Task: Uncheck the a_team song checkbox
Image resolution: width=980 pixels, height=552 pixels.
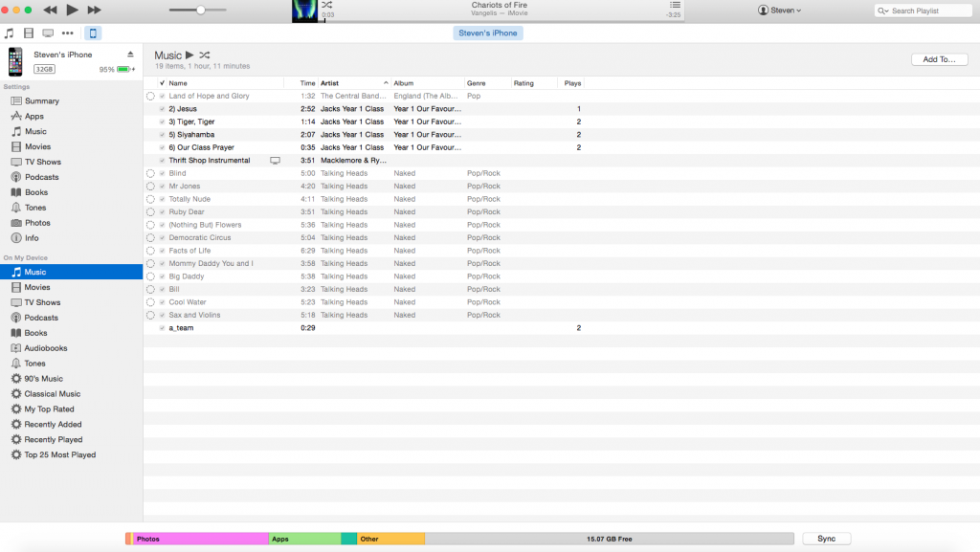Action: pyautogui.click(x=162, y=328)
